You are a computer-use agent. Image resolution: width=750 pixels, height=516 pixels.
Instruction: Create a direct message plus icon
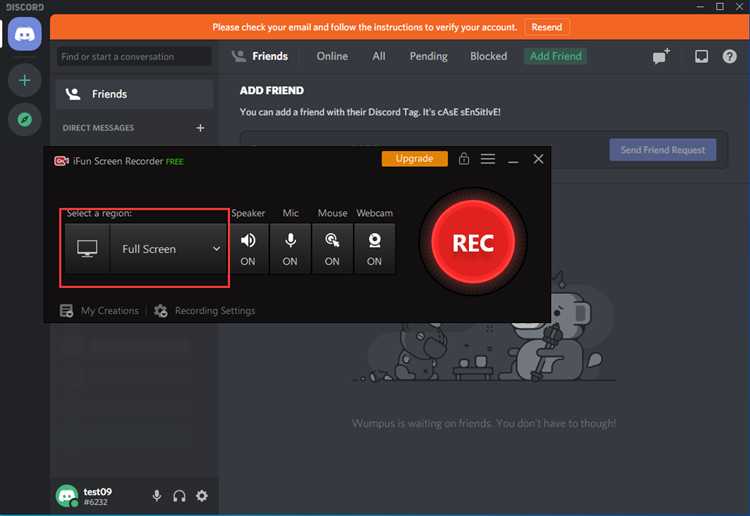(200, 128)
